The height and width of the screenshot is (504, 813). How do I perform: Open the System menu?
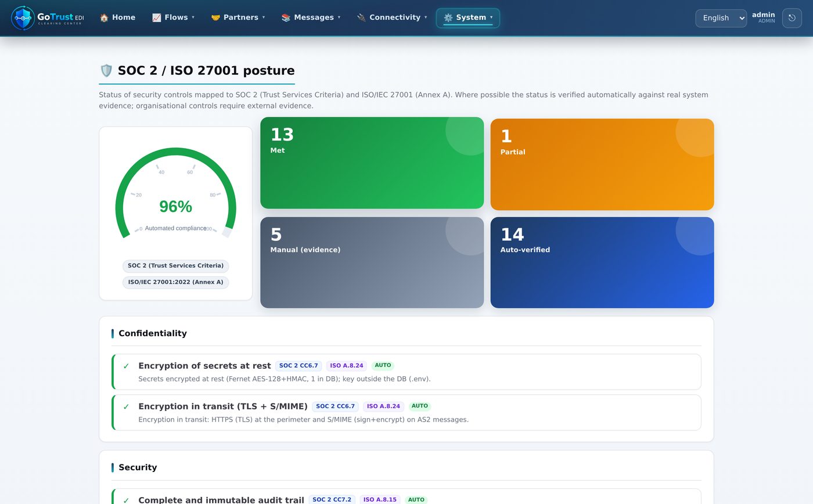468,18
